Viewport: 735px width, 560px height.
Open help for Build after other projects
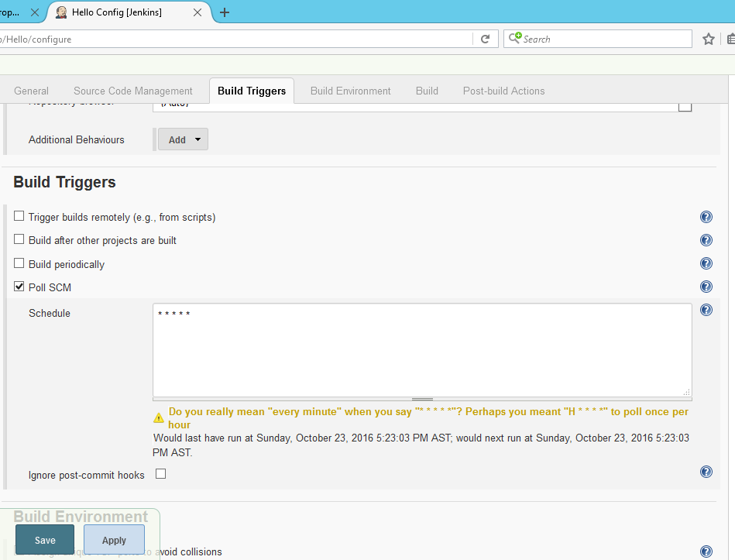706,240
